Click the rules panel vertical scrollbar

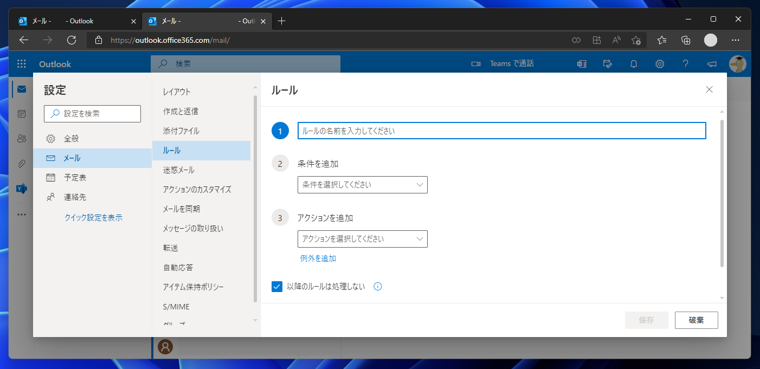click(x=722, y=194)
